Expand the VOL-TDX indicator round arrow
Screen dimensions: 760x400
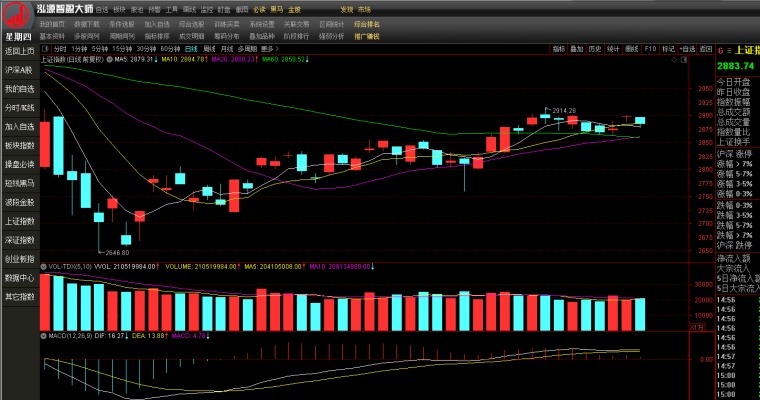pos(44,267)
